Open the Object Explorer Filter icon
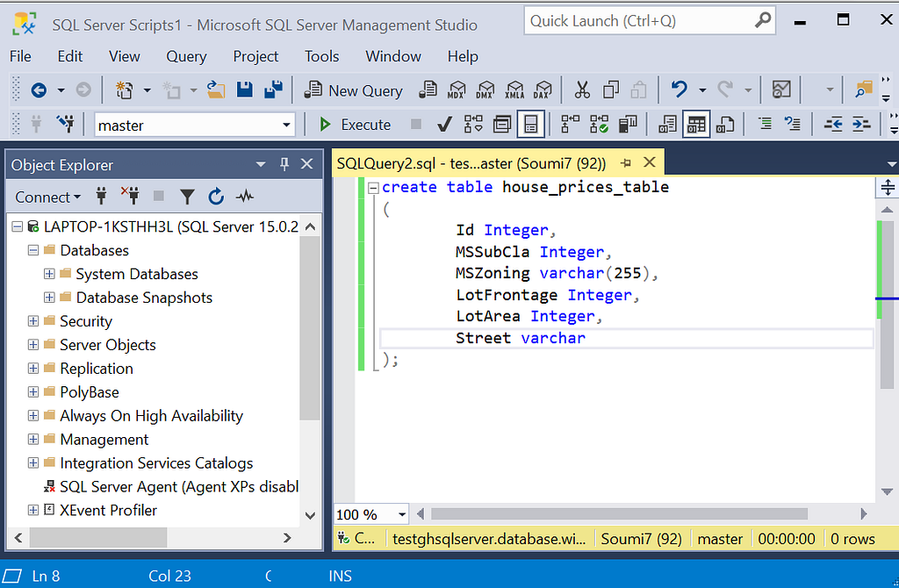This screenshot has width=899, height=588. pyautogui.click(x=187, y=197)
